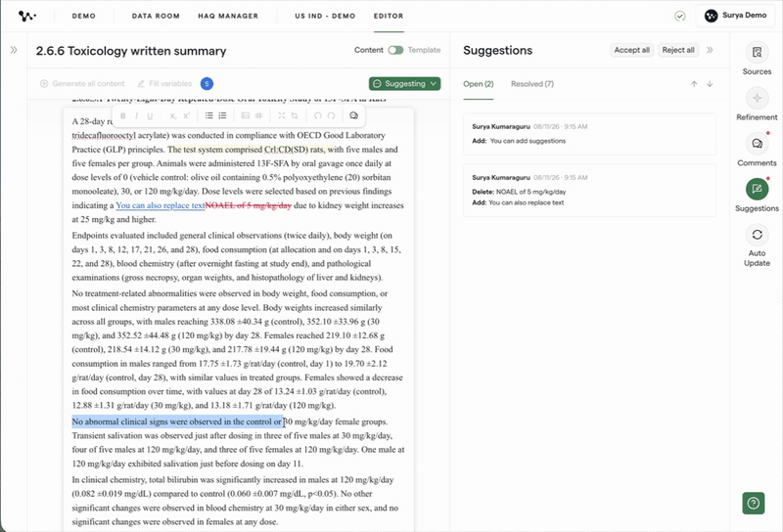The image size is (783, 532).
Task: Go to previous suggestion with up arrow
Action: pyautogui.click(x=694, y=84)
